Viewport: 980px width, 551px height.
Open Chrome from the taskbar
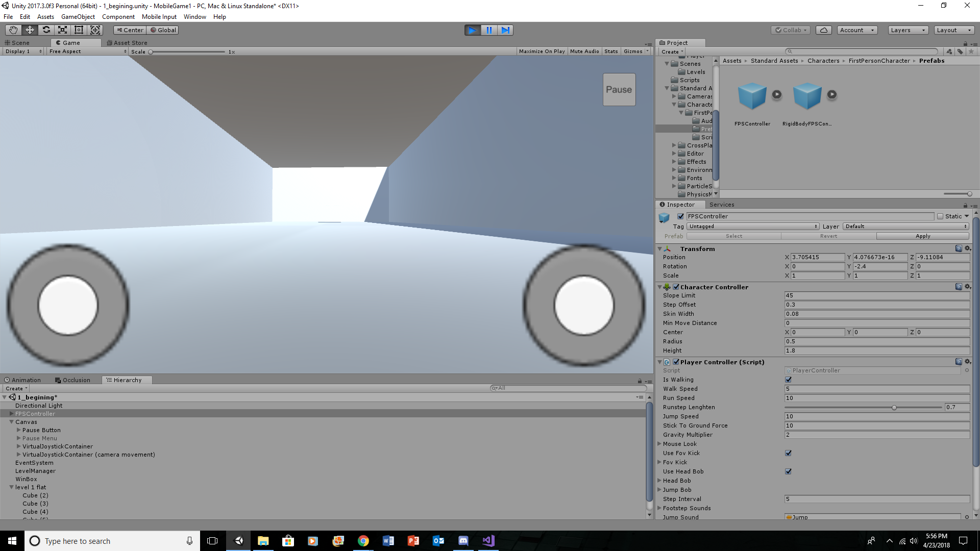(x=363, y=541)
